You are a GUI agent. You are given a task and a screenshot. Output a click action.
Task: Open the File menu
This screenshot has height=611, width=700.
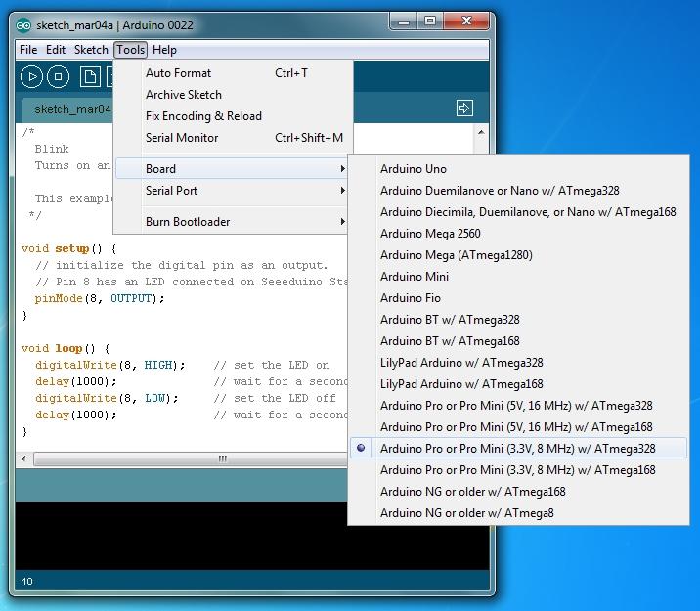point(28,50)
